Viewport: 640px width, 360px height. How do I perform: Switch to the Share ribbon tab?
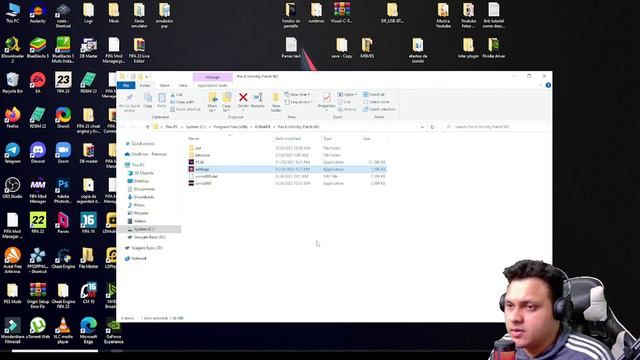point(164,85)
